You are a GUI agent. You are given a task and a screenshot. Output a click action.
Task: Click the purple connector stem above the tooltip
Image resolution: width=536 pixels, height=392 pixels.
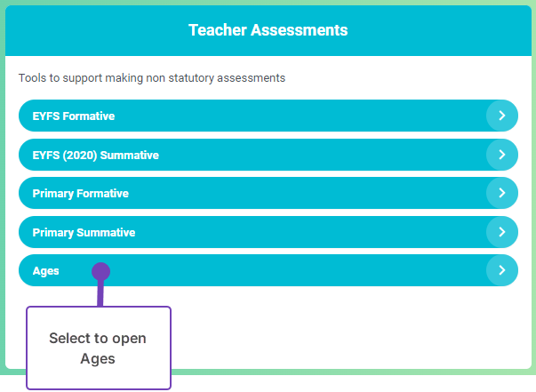pyautogui.click(x=100, y=293)
